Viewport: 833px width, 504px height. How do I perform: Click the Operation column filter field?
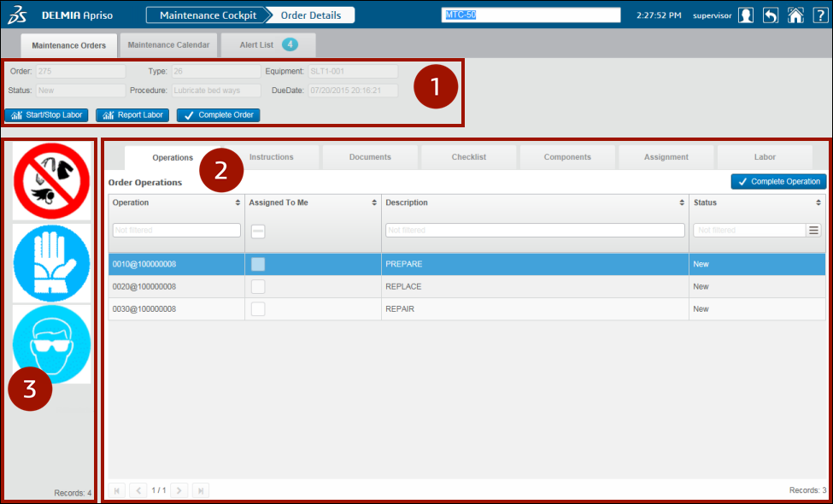(177, 231)
